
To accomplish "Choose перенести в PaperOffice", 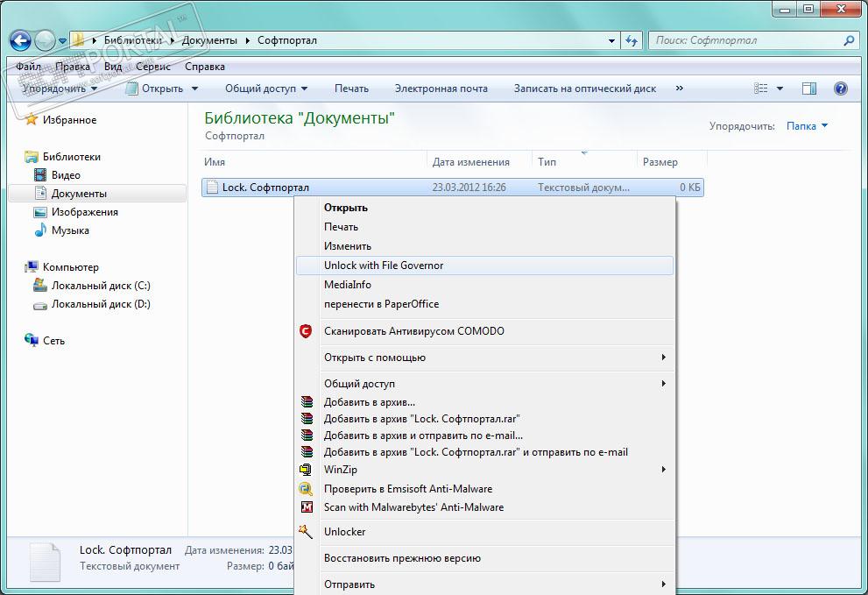I will point(381,304).
